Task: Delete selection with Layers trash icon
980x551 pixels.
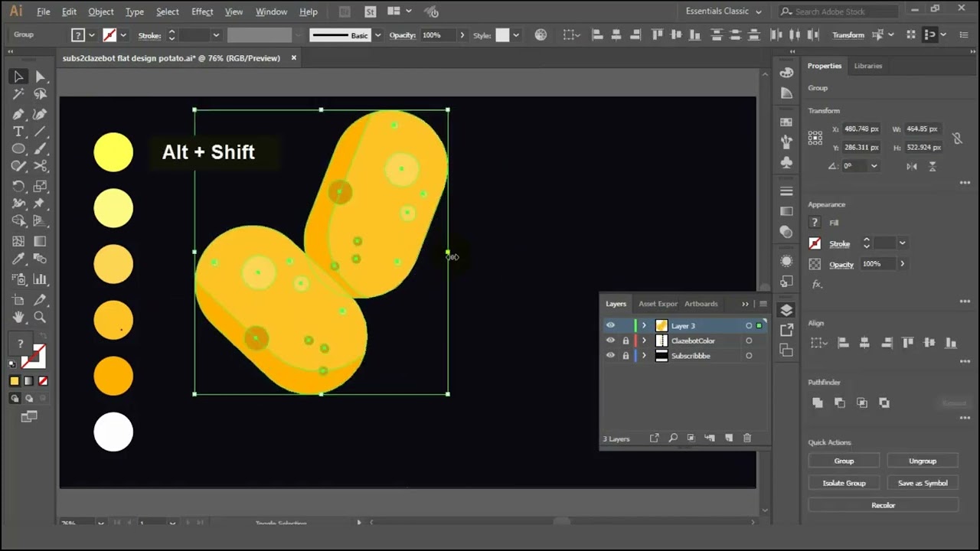Action: pyautogui.click(x=747, y=438)
